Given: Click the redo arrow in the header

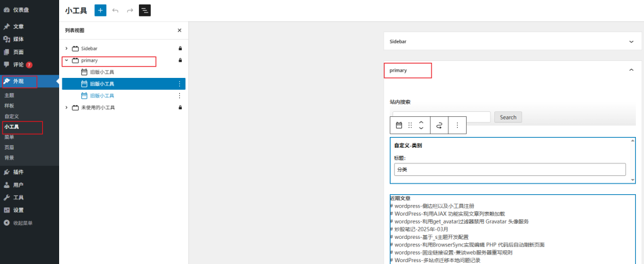Looking at the screenshot, I should coord(130,10).
